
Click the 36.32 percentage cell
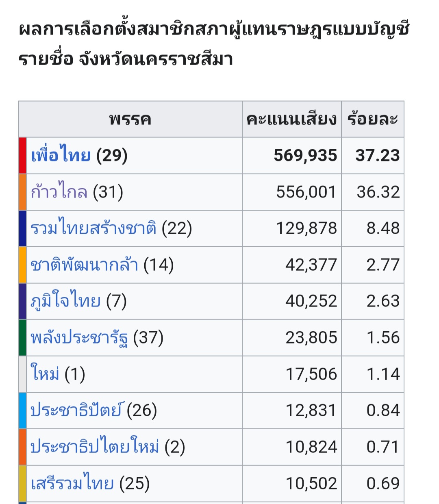[x=378, y=192]
